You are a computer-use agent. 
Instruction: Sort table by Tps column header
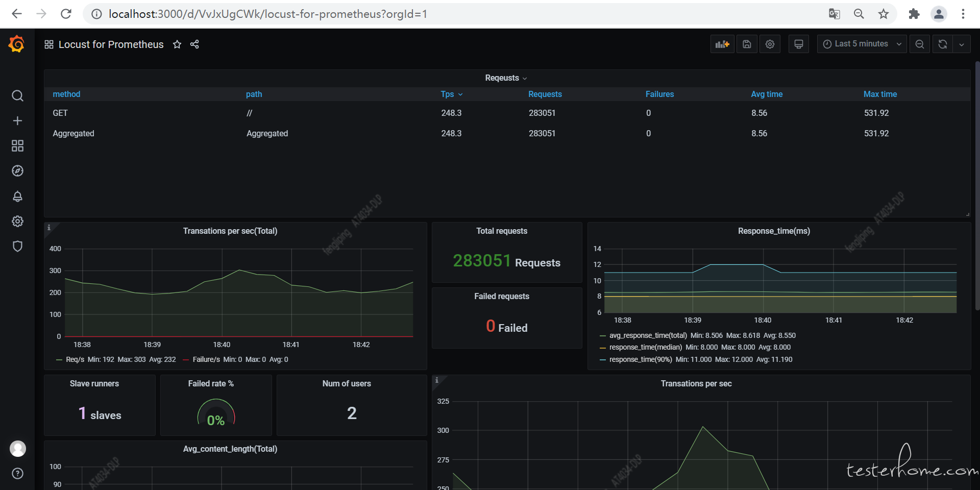[452, 94]
